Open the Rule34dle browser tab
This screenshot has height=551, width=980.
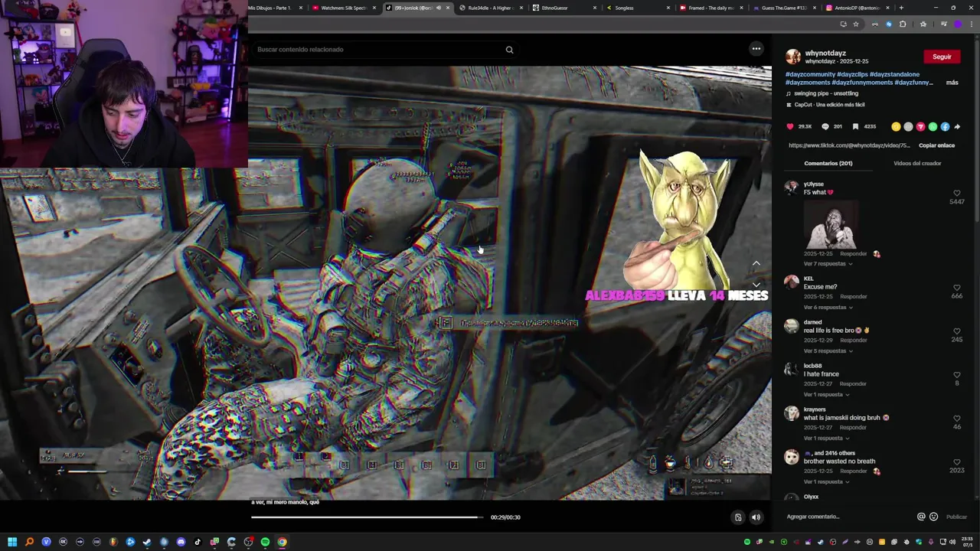[x=490, y=8]
